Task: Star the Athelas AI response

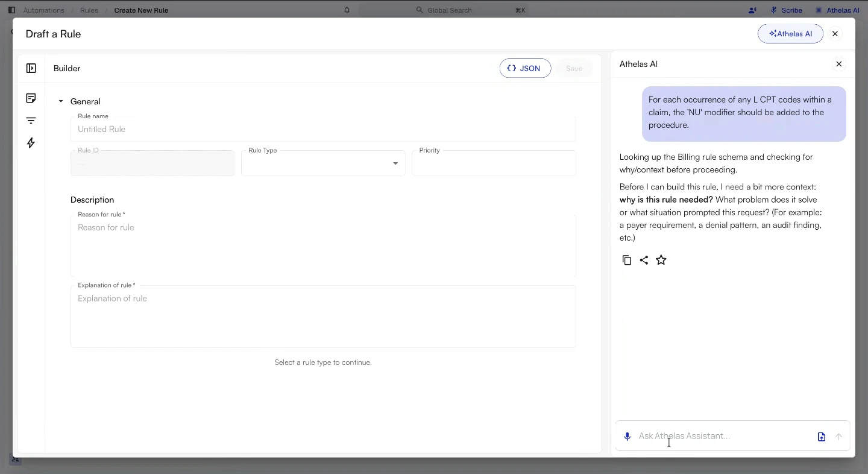Action: point(661,260)
